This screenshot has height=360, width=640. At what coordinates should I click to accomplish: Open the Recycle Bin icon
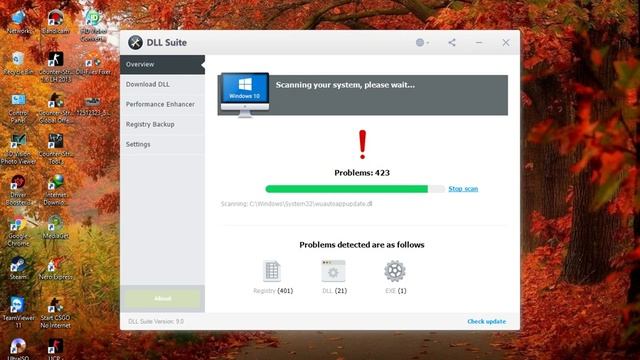pos(18,63)
